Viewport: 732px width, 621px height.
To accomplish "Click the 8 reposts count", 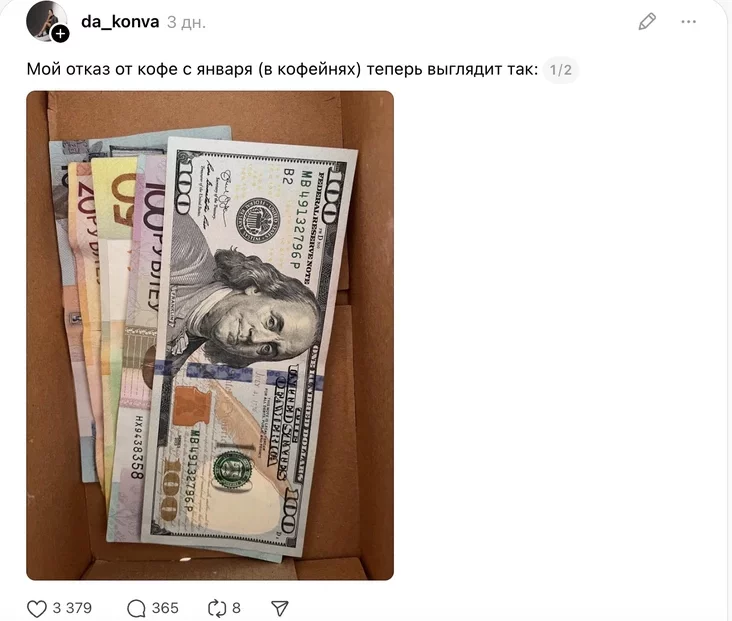I will pos(237,608).
